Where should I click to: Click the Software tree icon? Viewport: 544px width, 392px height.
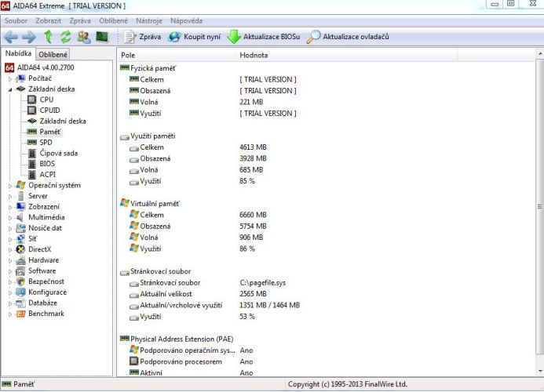tap(21, 270)
